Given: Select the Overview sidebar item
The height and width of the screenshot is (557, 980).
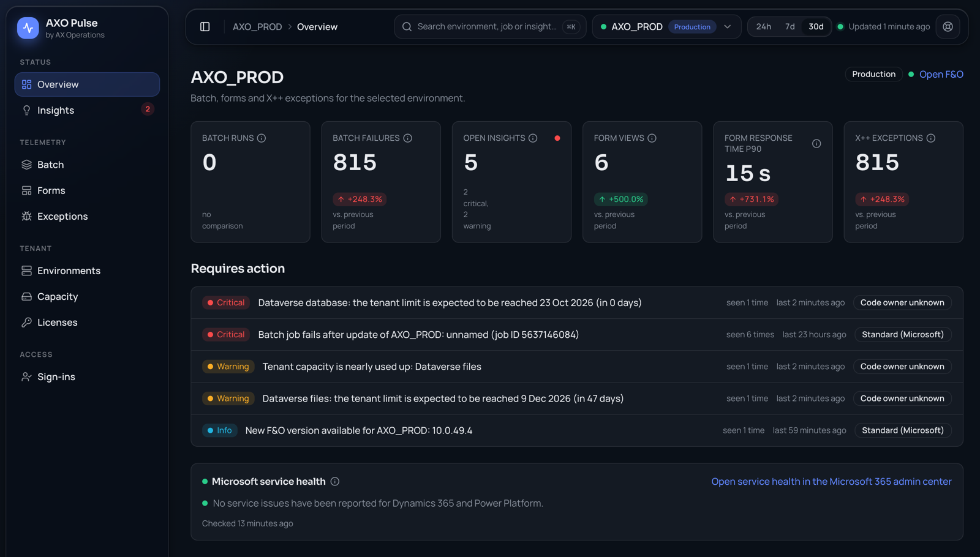Looking at the screenshot, I should coord(87,84).
